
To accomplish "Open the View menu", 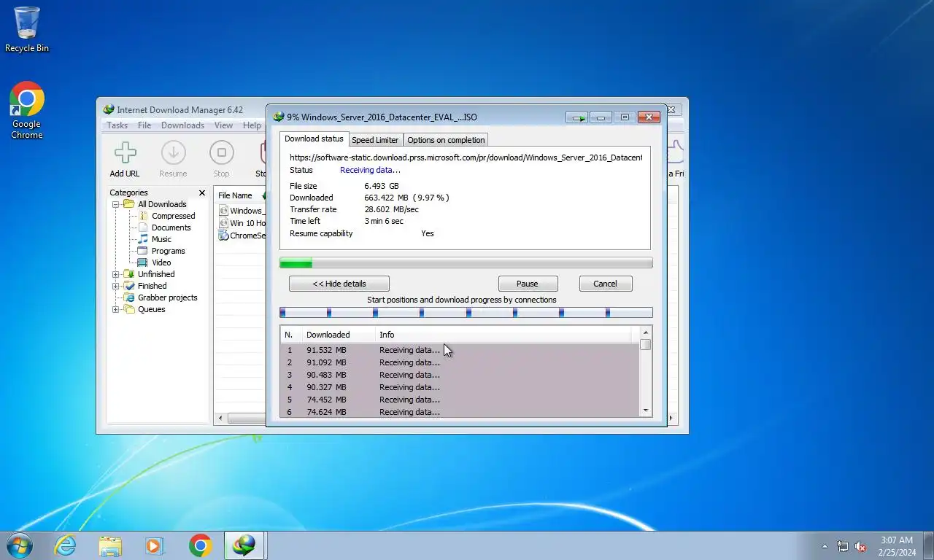I will click(223, 125).
